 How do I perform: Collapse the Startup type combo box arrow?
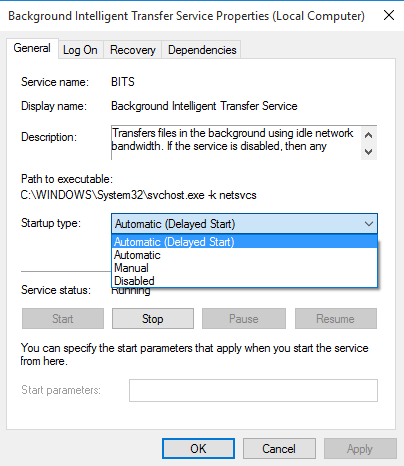click(369, 224)
